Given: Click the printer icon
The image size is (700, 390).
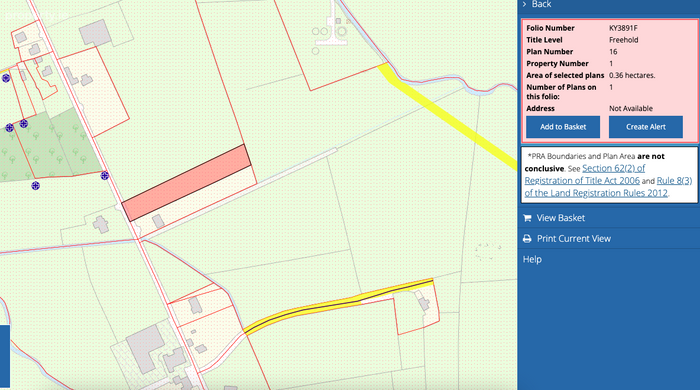Looking at the screenshot, I should [527, 239].
